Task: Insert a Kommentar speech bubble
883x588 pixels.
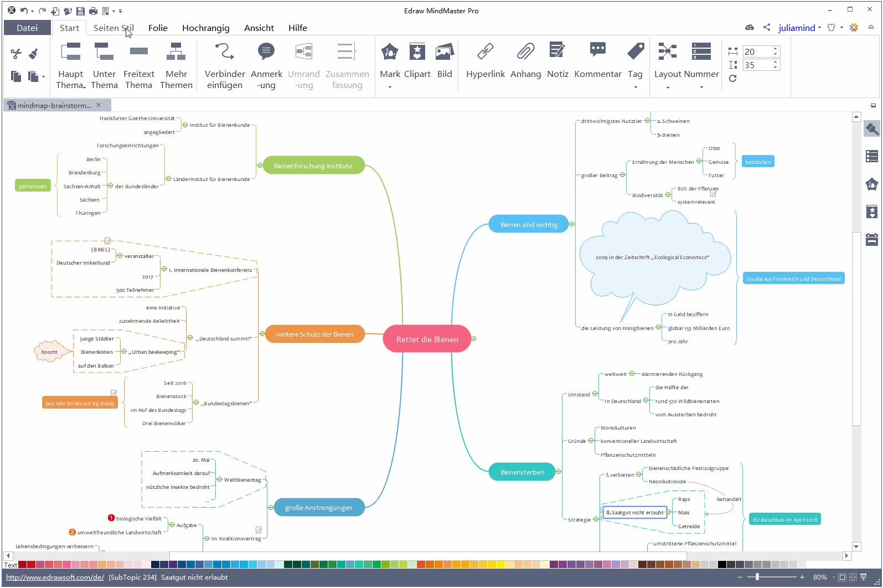Action: click(x=597, y=52)
